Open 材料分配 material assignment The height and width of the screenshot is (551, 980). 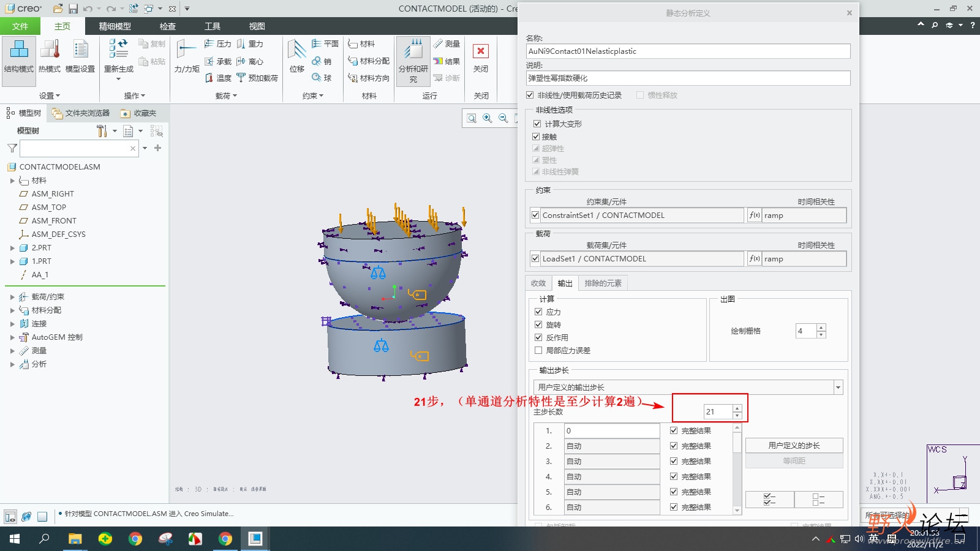pos(369,61)
